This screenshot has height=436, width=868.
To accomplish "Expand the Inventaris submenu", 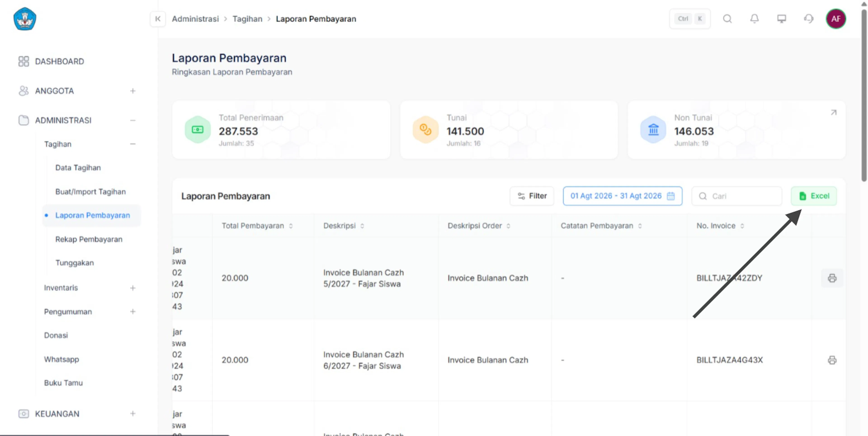I will (133, 288).
